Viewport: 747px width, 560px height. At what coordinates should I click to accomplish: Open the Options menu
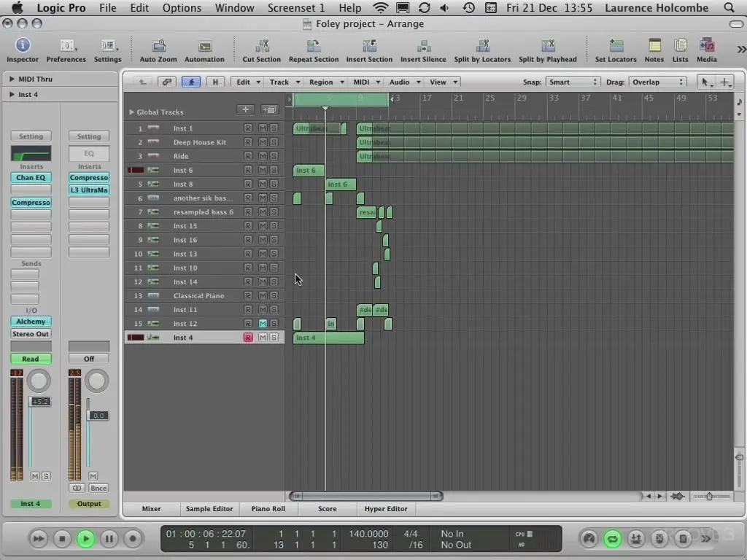coord(182,7)
